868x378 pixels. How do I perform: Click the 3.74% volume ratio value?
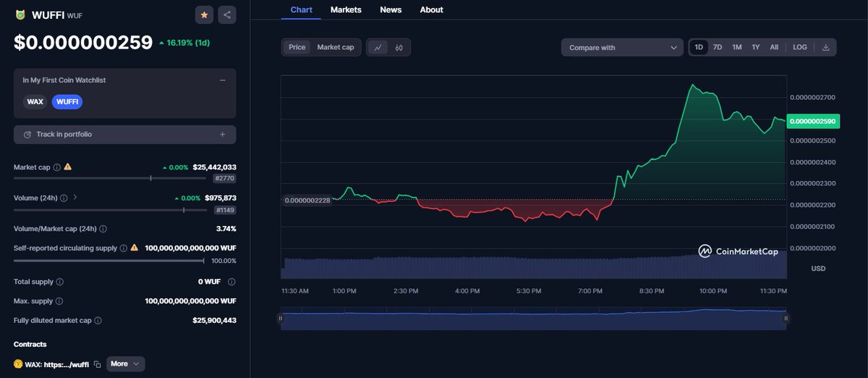click(x=226, y=229)
